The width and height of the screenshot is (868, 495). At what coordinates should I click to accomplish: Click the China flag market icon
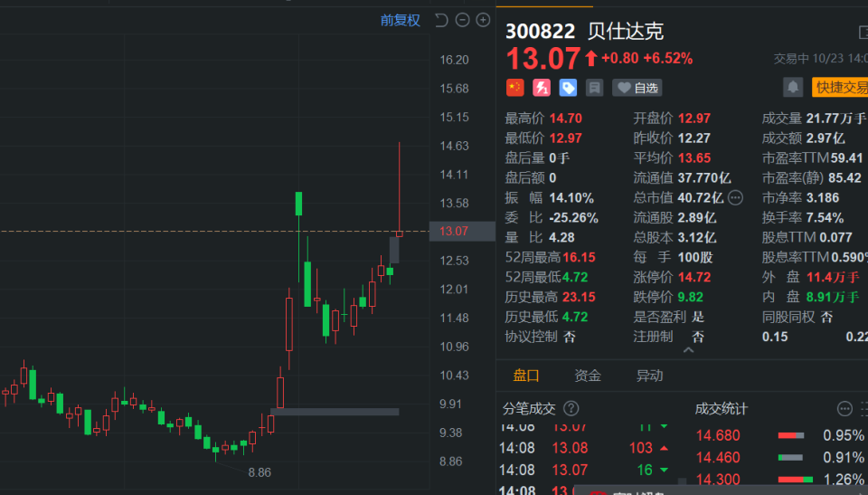pos(514,88)
